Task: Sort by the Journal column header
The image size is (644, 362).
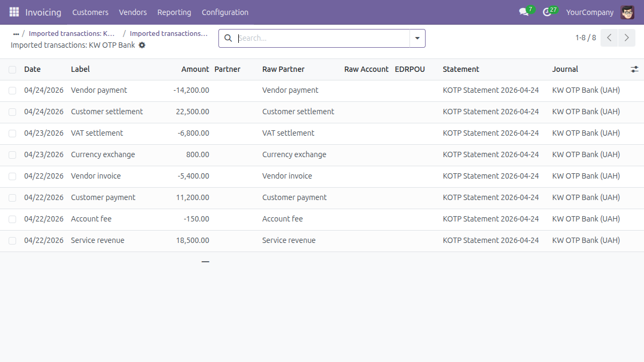Action: pyautogui.click(x=565, y=69)
